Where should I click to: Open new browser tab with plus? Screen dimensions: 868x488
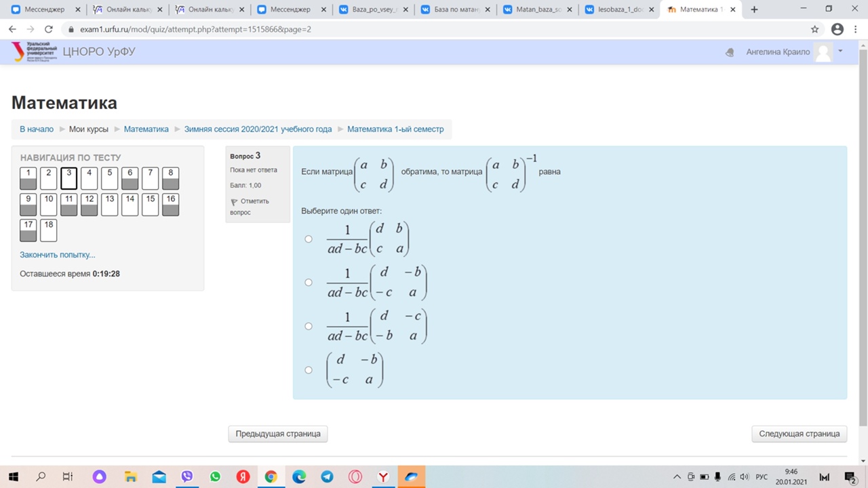tap(754, 9)
